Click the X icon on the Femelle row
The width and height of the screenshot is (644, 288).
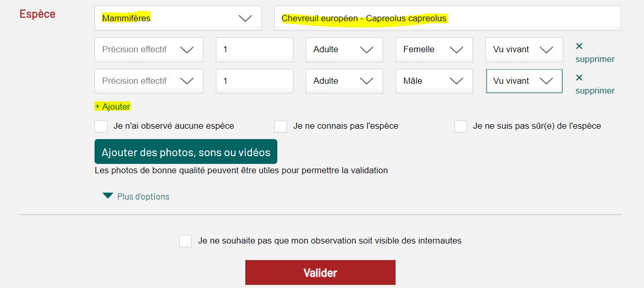579,46
